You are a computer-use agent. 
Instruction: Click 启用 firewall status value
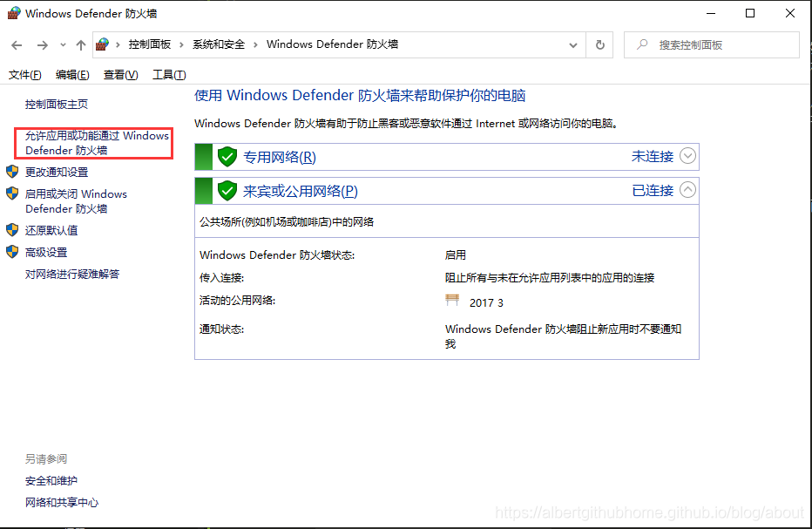(455, 255)
